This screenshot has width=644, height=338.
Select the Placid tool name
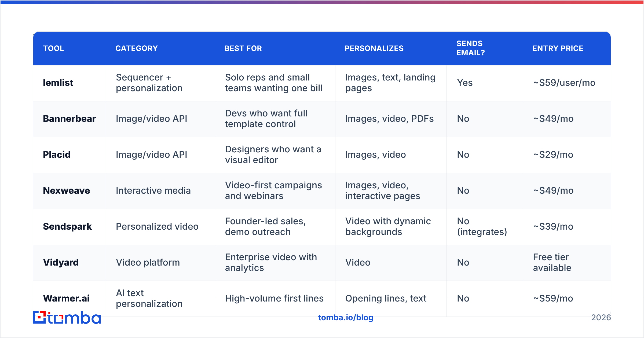click(57, 155)
